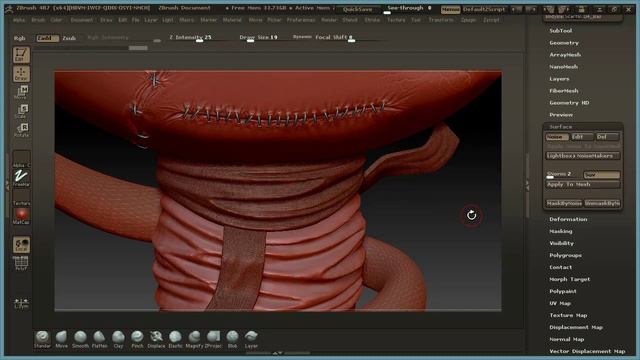Screen dimensions: 640x360
Task: Click the ZBrush logo icon in title bar
Action: (x=8, y=8)
